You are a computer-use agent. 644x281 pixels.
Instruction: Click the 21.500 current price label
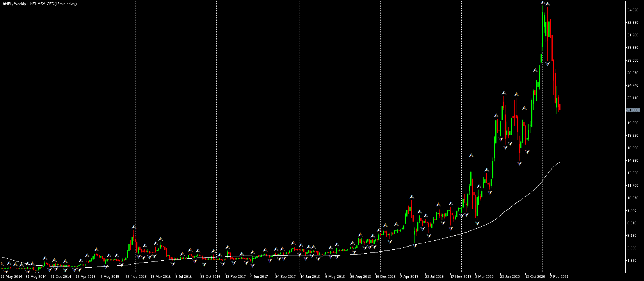(632, 110)
